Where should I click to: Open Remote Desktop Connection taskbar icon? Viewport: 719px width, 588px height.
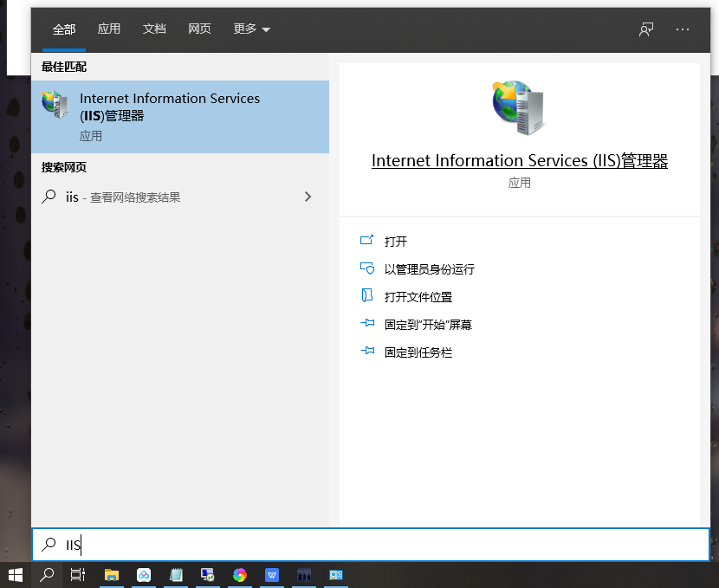tap(208, 575)
